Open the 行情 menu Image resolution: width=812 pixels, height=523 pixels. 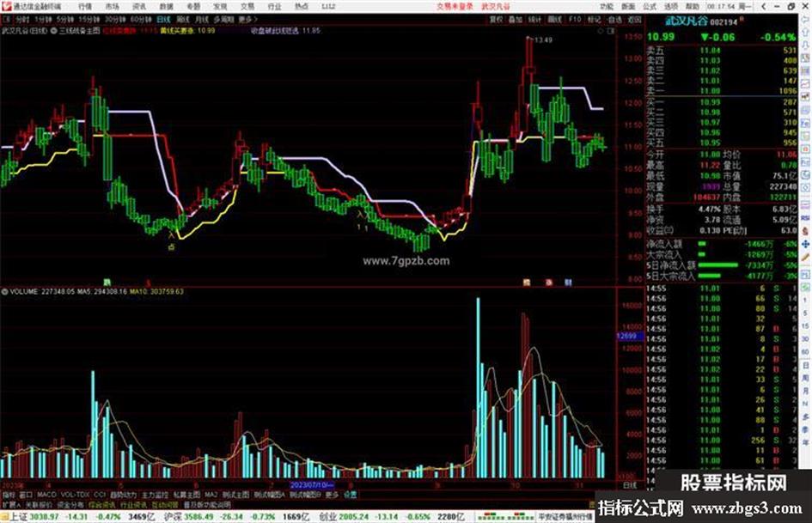click(x=85, y=6)
